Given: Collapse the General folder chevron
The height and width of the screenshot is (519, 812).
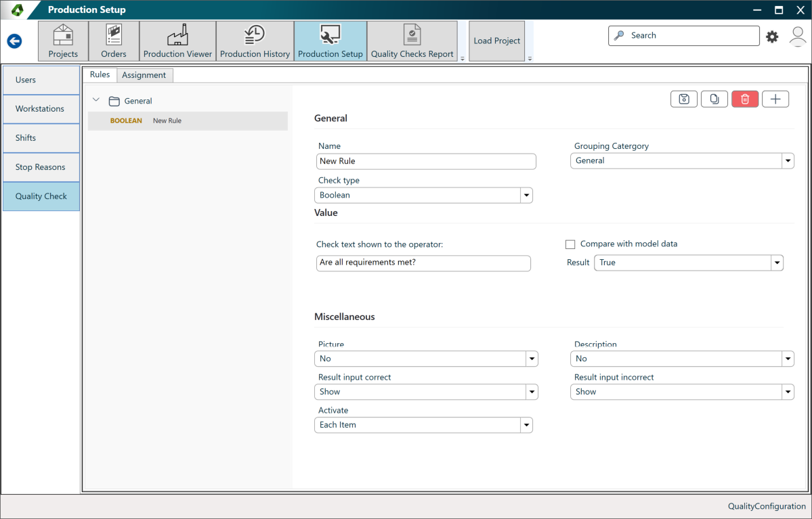Looking at the screenshot, I should pyautogui.click(x=95, y=100).
